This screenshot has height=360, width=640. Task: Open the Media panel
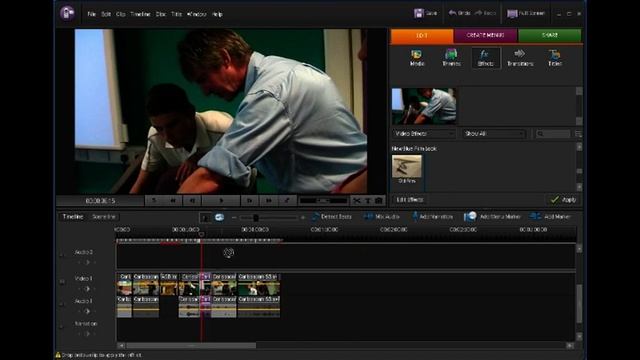pyautogui.click(x=417, y=58)
